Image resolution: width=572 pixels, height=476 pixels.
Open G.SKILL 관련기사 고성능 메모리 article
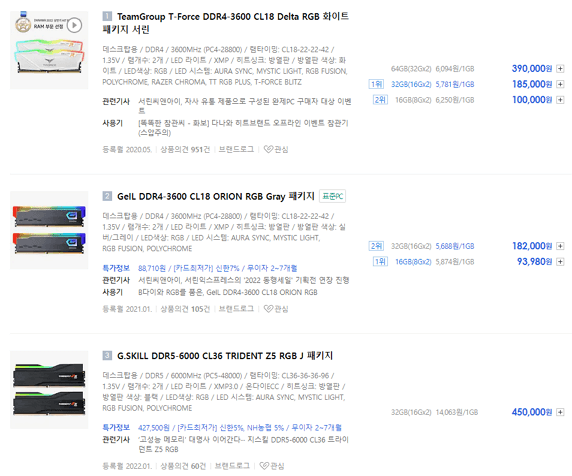point(243,444)
